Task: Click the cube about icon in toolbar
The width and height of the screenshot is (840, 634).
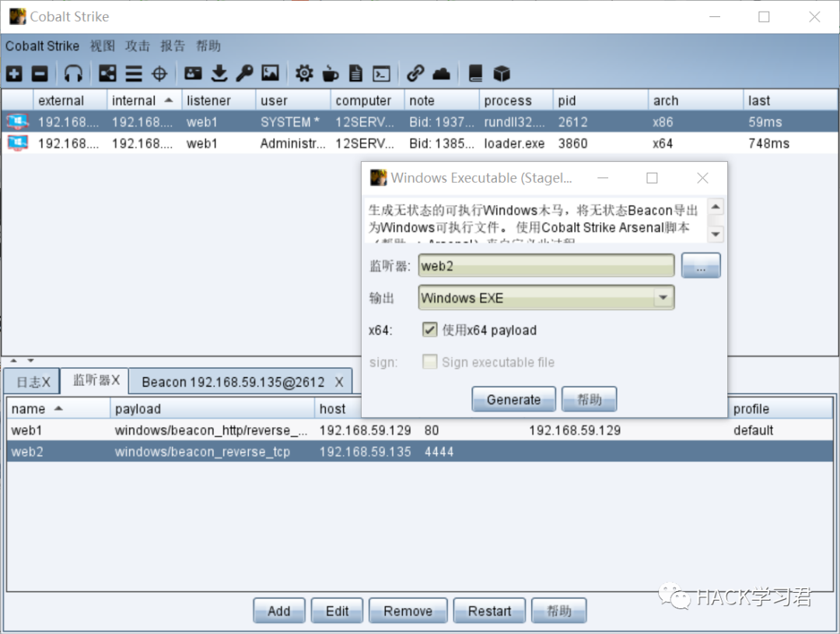Action: (x=502, y=73)
